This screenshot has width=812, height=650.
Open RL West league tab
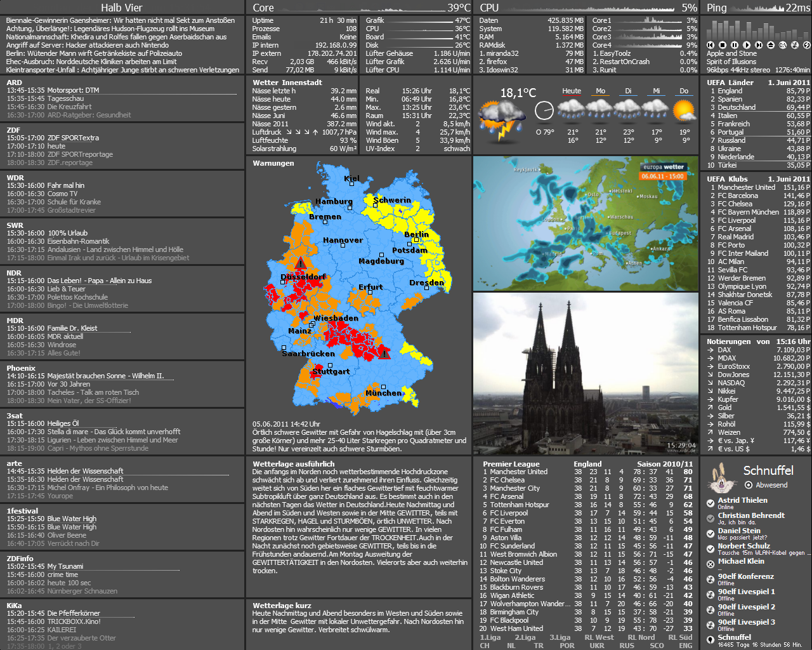(599, 637)
